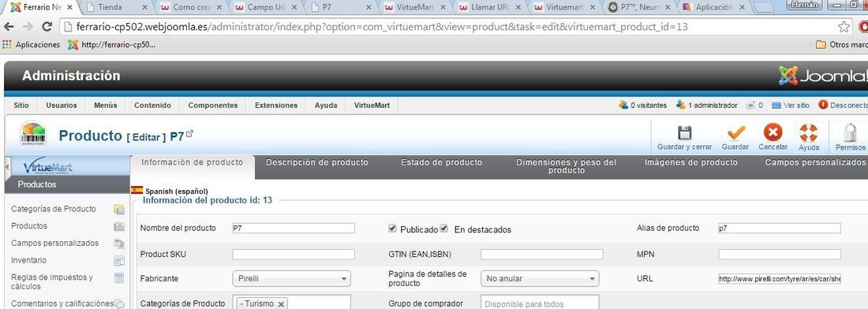Open the Fabricante dropdown showing Pirelli

click(x=292, y=278)
